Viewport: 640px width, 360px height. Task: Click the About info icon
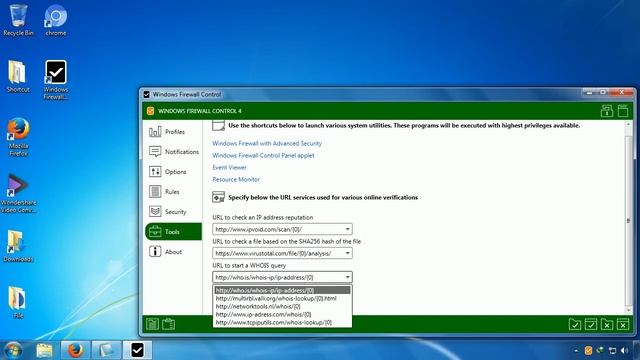[x=155, y=252]
